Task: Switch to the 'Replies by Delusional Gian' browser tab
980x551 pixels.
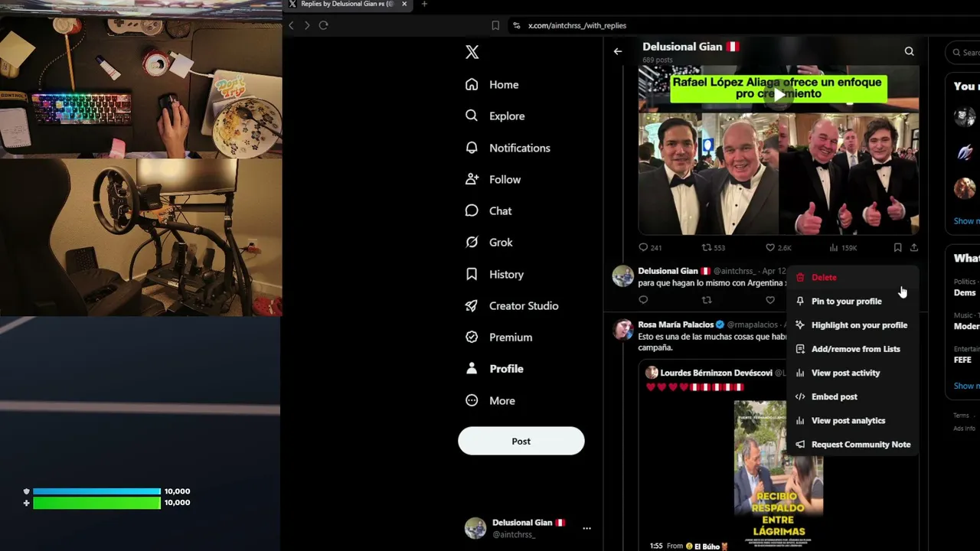Action: (348, 4)
